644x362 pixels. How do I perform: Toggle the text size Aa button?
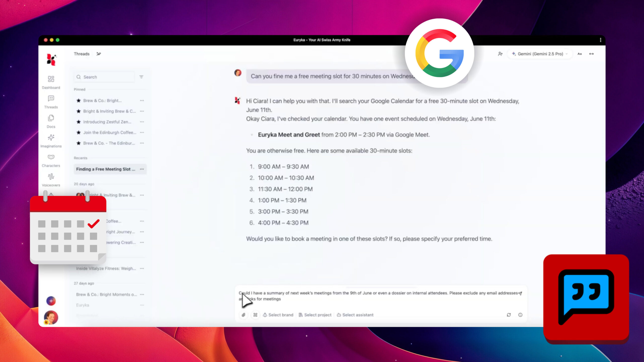point(580,54)
